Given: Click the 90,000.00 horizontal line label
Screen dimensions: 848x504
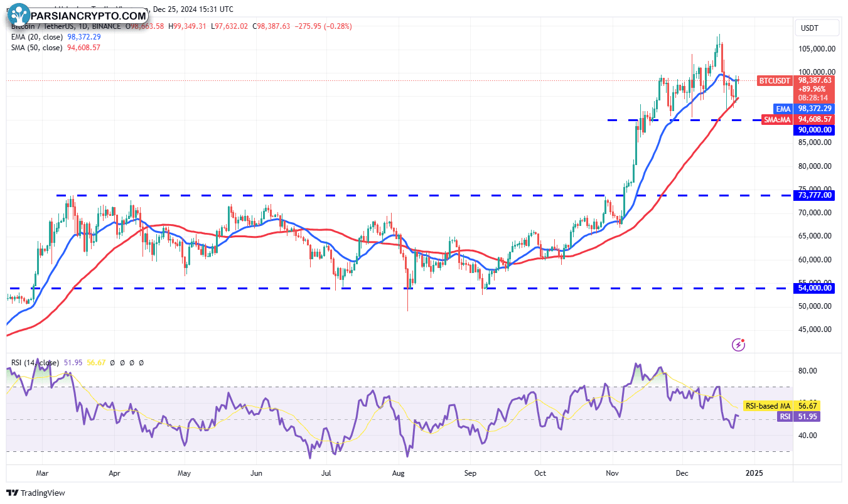Looking at the screenshot, I should pyautogui.click(x=815, y=130).
